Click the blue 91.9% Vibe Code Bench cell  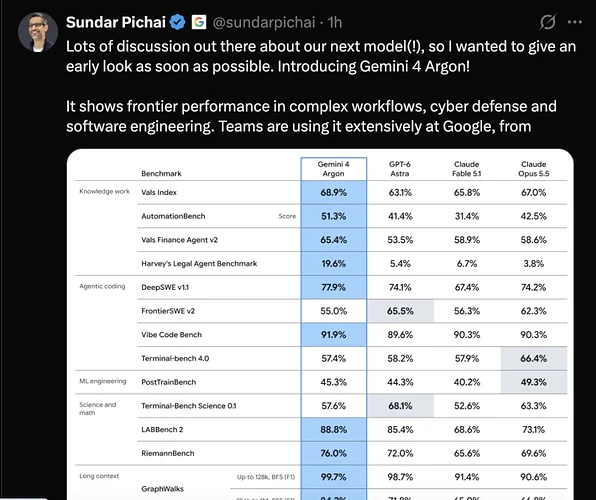[334, 335]
